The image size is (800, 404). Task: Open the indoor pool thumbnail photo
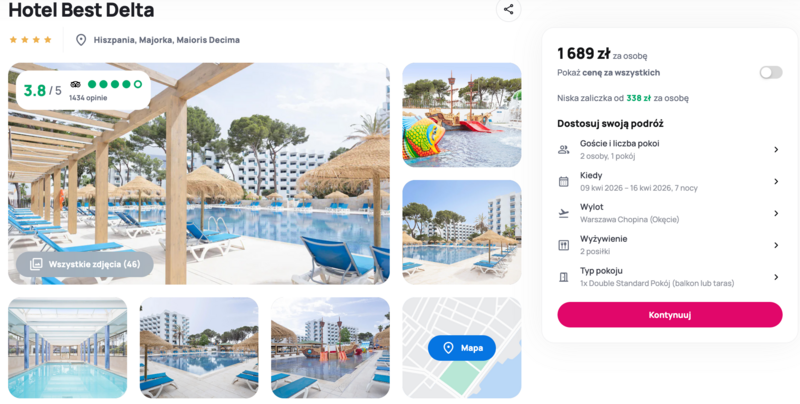pyautogui.click(x=67, y=348)
